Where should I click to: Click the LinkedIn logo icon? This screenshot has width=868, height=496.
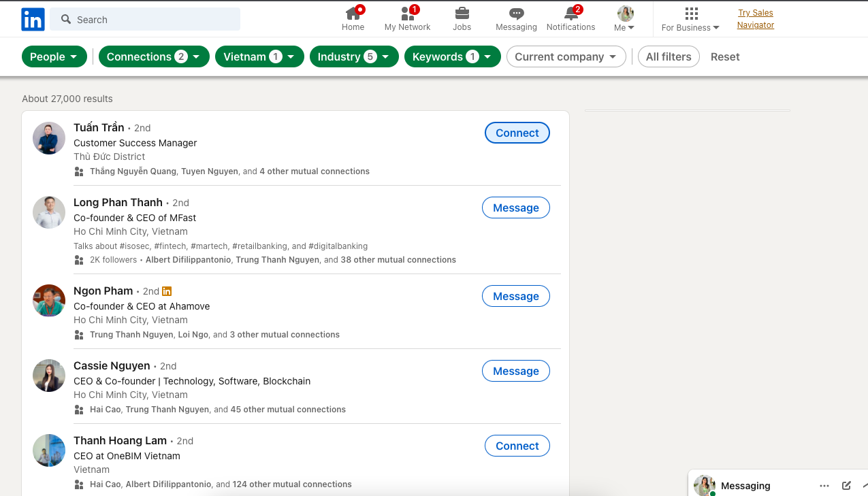click(x=33, y=20)
